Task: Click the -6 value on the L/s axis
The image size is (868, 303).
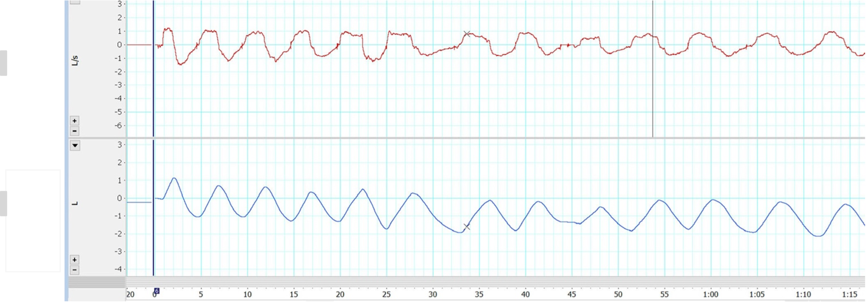Action: 119,125
